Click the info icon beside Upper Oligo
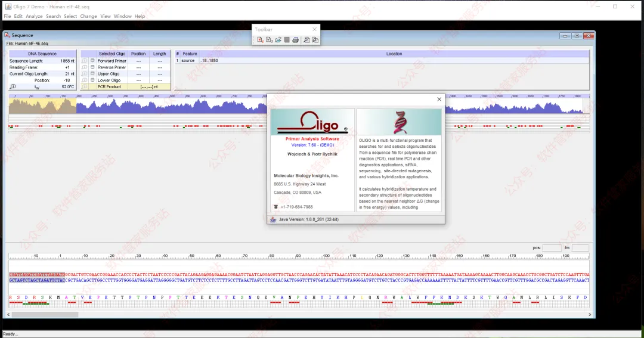644x338 pixels. (x=85, y=74)
